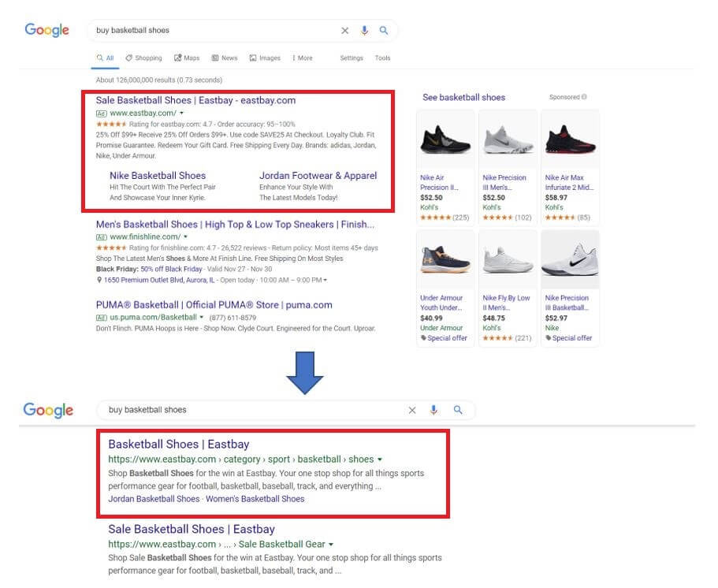Open the Shopping tab
This screenshot has height=588, width=718.
(x=143, y=58)
